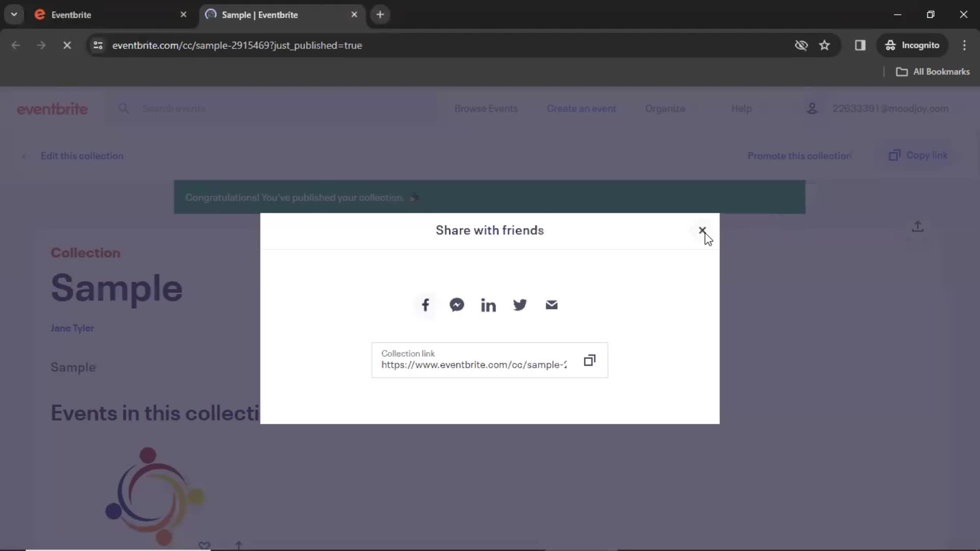Close the Share with friends dialog
Viewport: 980px width, 551px height.
tap(702, 231)
